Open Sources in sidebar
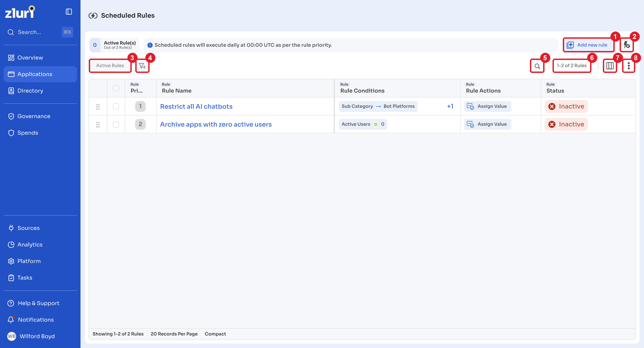Viewport: 644px width, 348px height. tap(40, 228)
